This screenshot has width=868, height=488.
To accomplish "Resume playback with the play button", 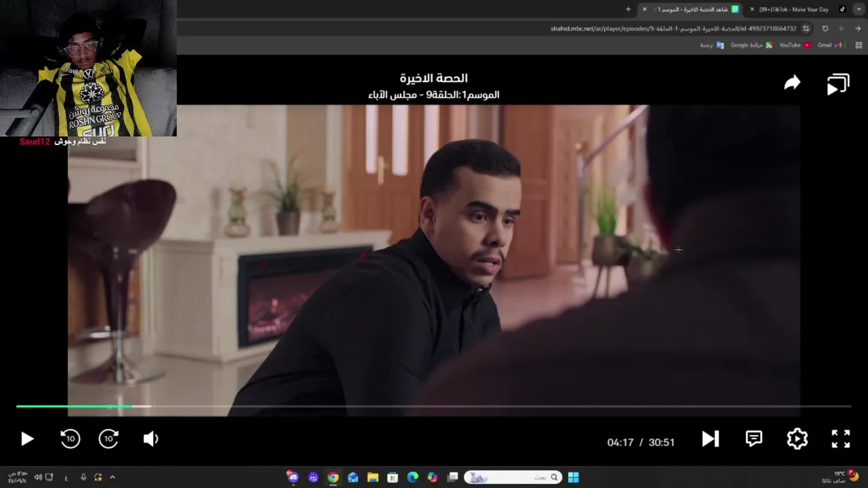I will (x=27, y=439).
